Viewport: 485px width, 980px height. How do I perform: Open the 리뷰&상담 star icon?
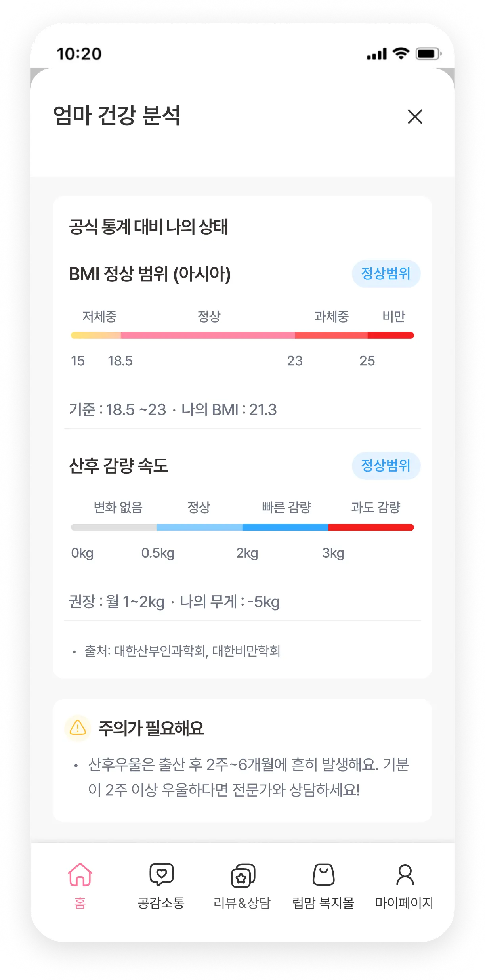pos(242,875)
